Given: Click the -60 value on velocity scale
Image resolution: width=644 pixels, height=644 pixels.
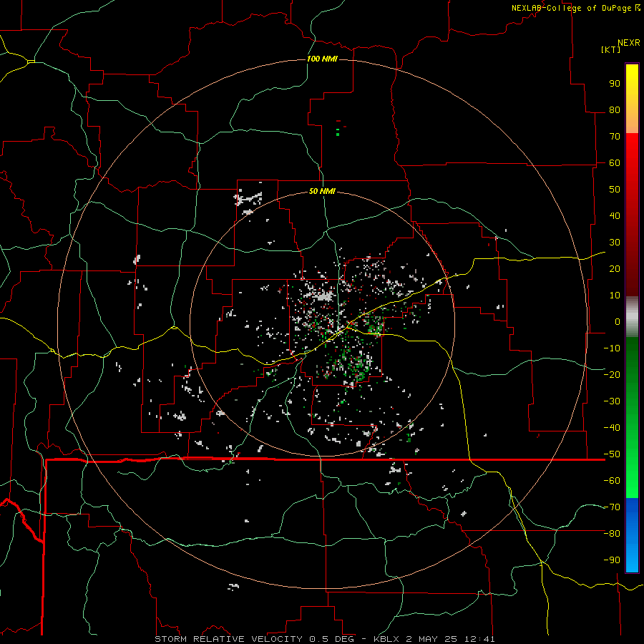Looking at the screenshot, I should point(612,481).
